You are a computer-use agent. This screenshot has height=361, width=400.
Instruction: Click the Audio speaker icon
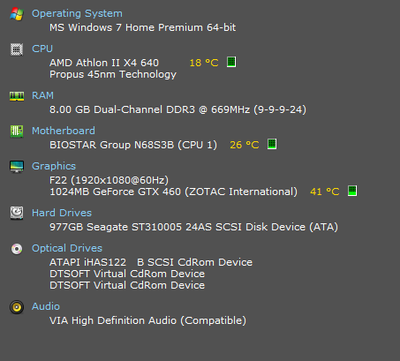(17, 307)
